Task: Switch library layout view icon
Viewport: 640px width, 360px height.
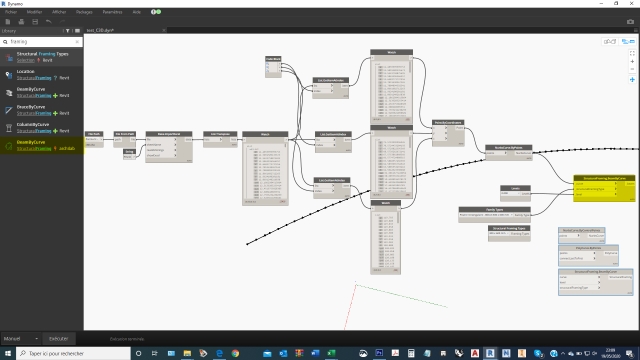Action: point(77,31)
